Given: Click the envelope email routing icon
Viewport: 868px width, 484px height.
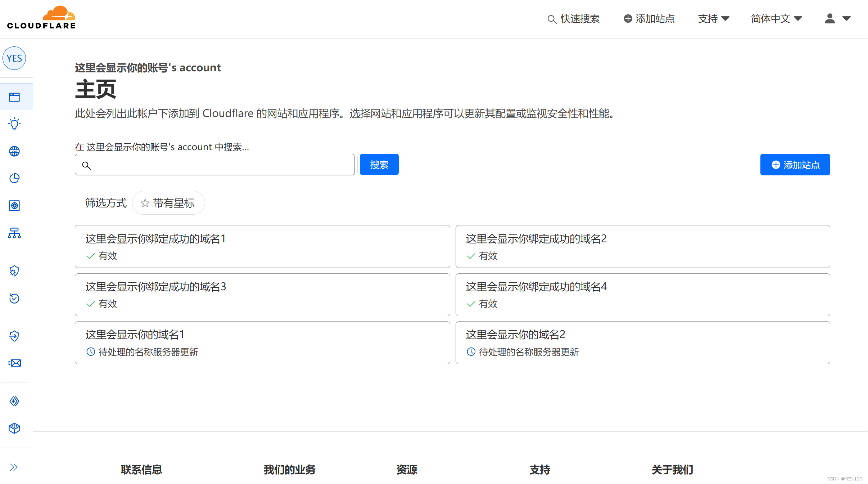Looking at the screenshot, I should pos(14,363).
